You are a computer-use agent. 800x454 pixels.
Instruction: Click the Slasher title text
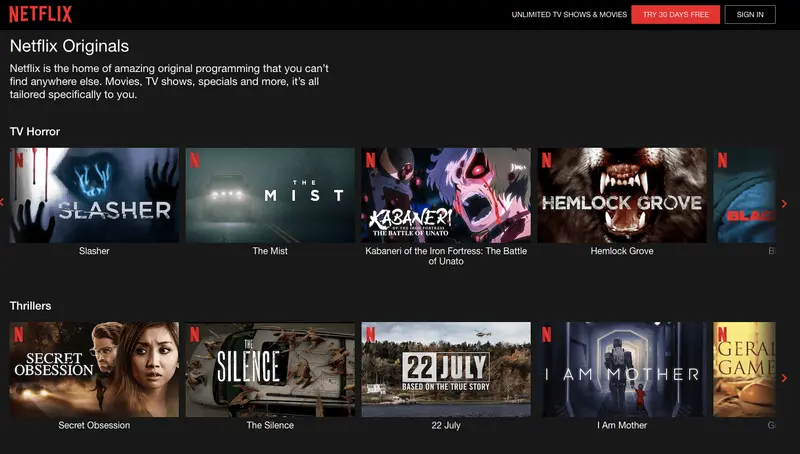(x=94, y=251)
